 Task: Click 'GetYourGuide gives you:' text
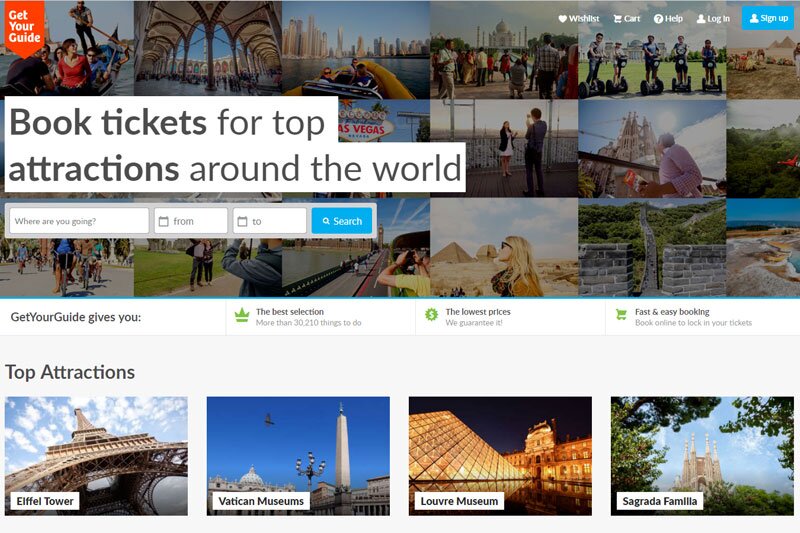(x=76, y=317)
